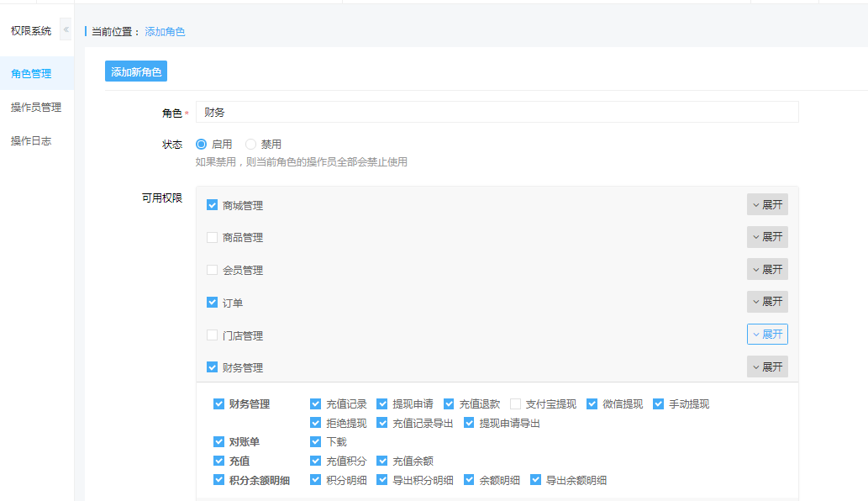Viewport: 868px width, 501px height.
Task: Expand the 订单 row with 展开
Action: coord(767,302)
